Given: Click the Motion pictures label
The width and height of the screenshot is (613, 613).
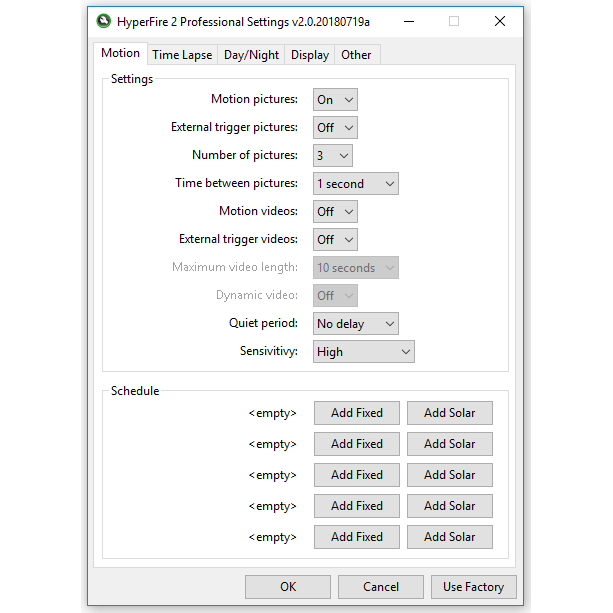Looking at the screenshot, I should tap(254, 99).
